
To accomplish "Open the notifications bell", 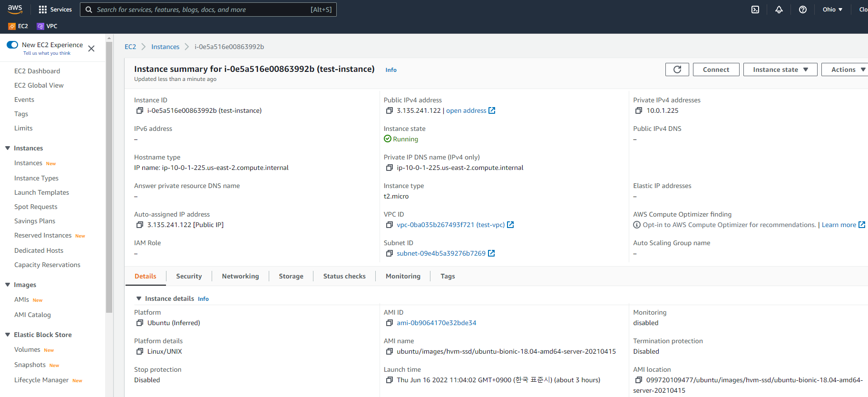I will [x=779, y=10].
